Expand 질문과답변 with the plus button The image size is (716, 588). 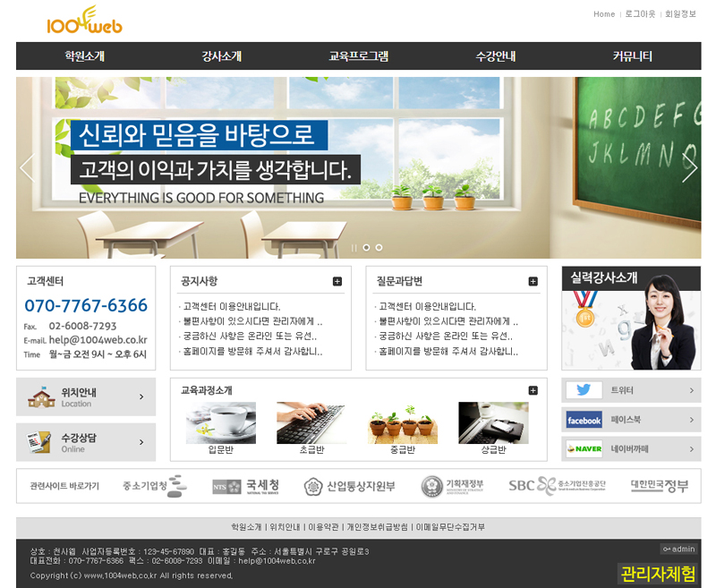(x=533, y=281)
